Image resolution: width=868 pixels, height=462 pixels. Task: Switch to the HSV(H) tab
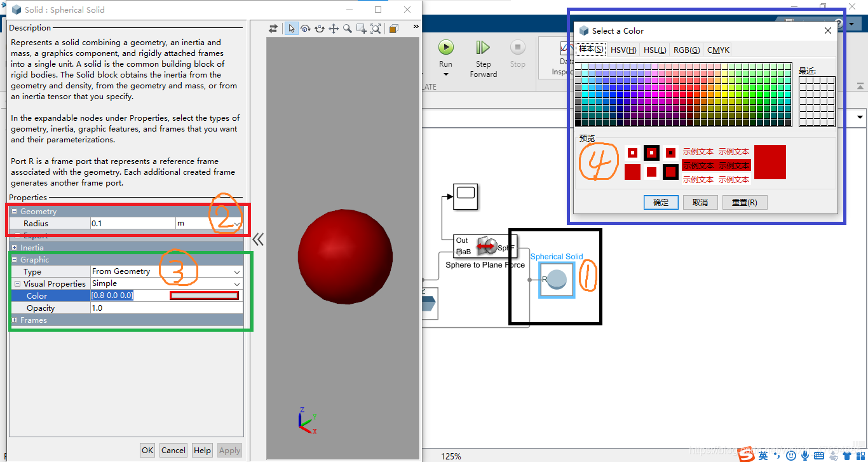point(623,50)
